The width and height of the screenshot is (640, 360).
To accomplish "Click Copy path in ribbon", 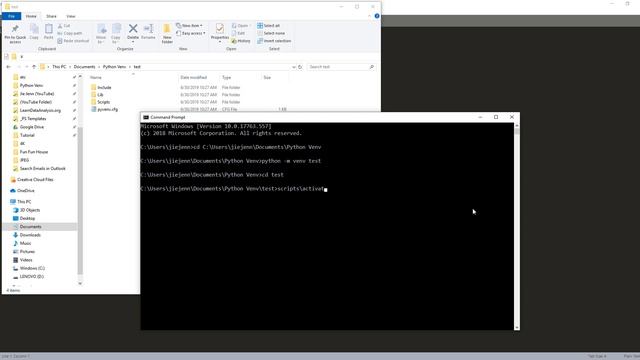I will point(70,33).
